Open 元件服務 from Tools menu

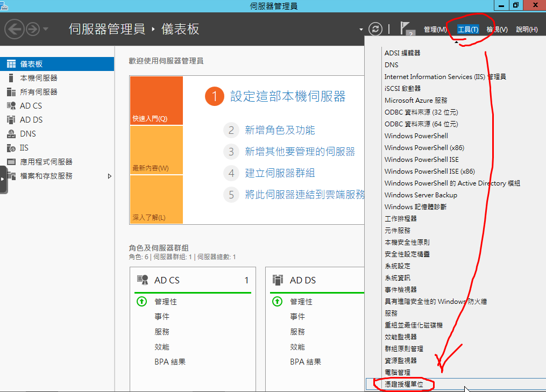pyautogui.click(x=398, y=231)
